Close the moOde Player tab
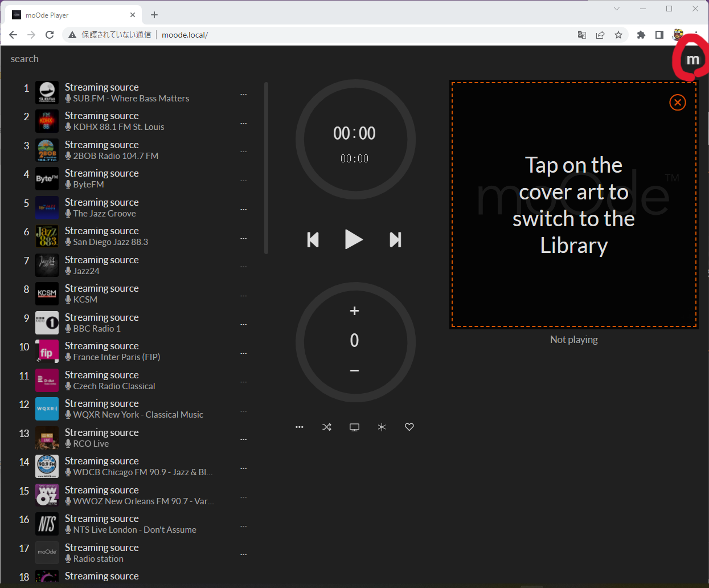 [x=133, y=15]
